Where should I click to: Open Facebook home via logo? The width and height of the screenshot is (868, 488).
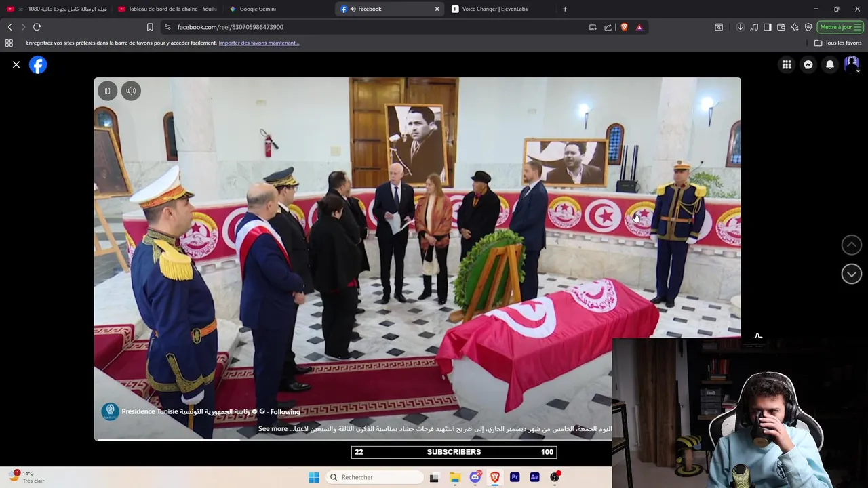[38, 65]
